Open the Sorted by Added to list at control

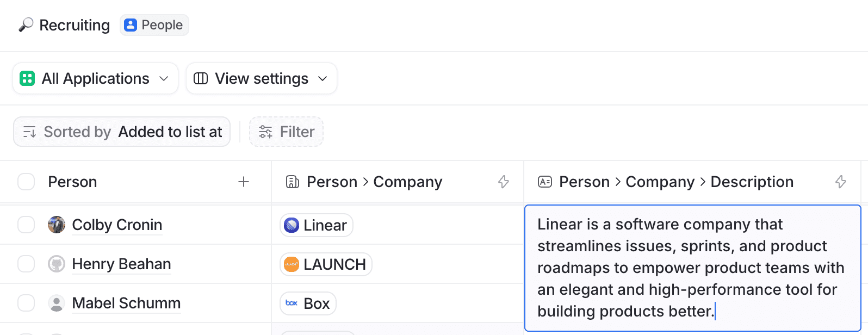(122, 132)
